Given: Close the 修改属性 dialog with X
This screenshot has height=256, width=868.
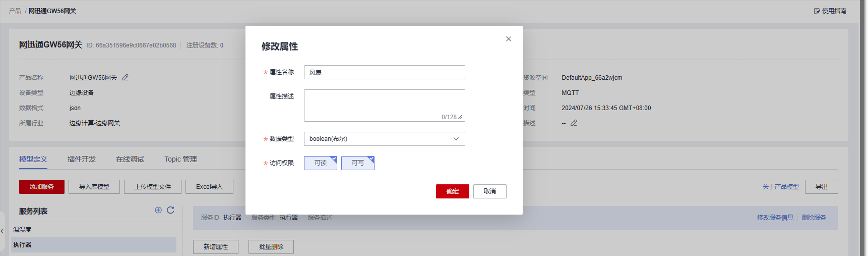Looking at the screenshot, I should (509, 39).
